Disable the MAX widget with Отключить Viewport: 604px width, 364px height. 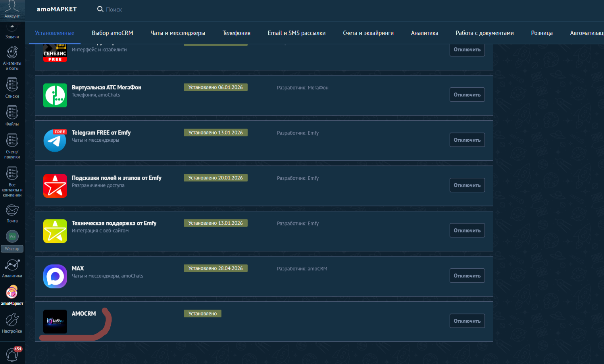[x=467, y=275]
